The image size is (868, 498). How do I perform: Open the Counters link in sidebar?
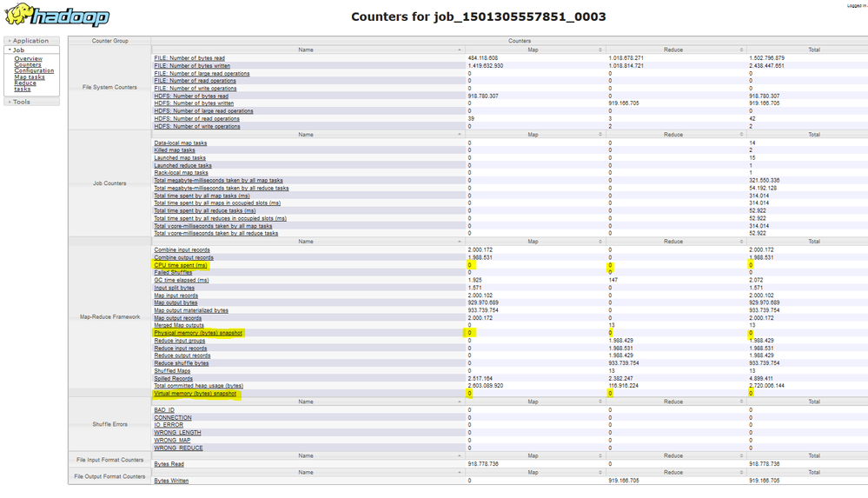pos(28,65)
